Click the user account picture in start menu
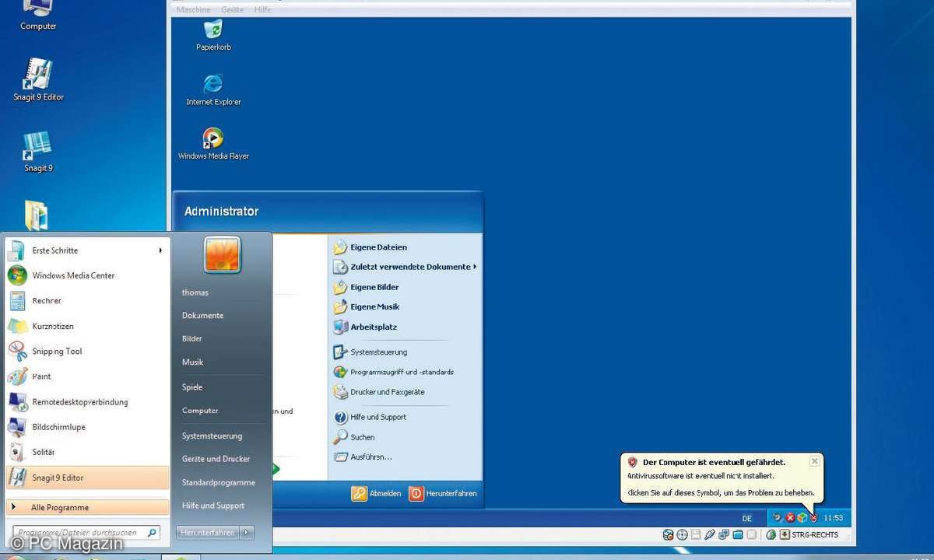Viewport: 934px width, 560px height. click(x=223, y=254)
